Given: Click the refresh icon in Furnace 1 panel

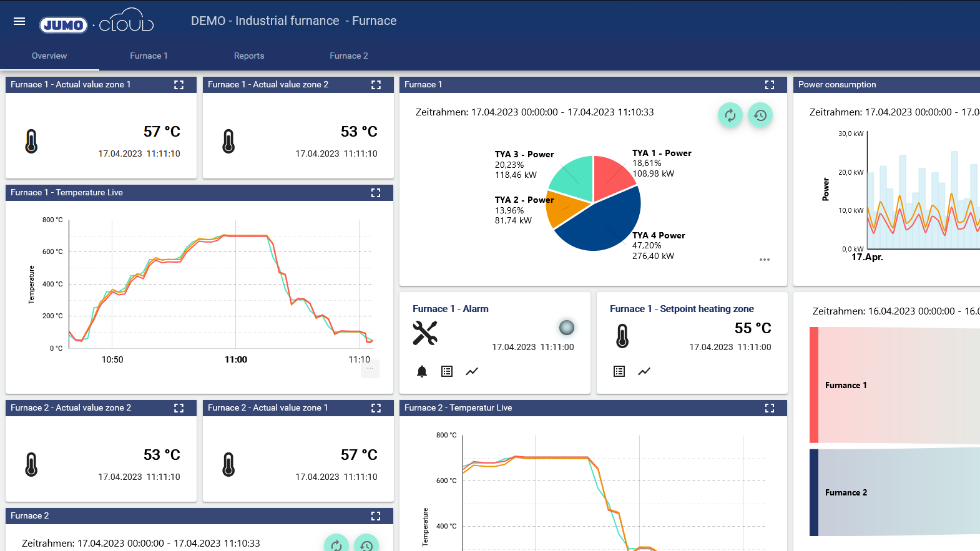Looking at the screenshot, I should (x=730, y=115).
